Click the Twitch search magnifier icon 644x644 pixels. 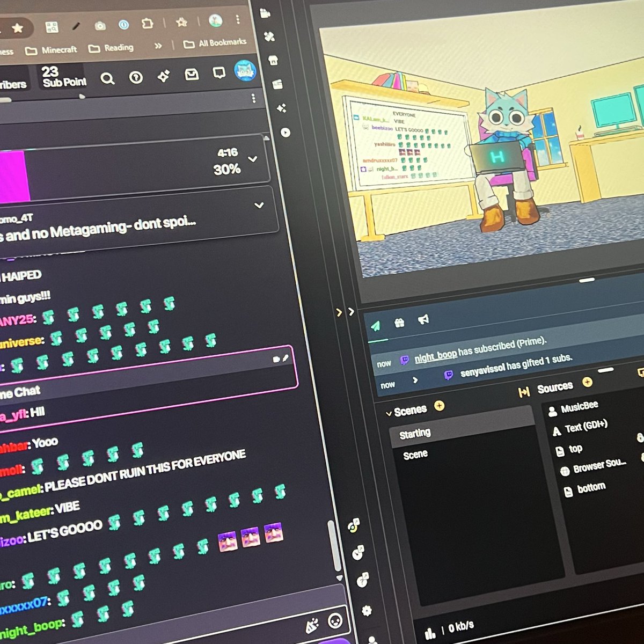(107, 79)
